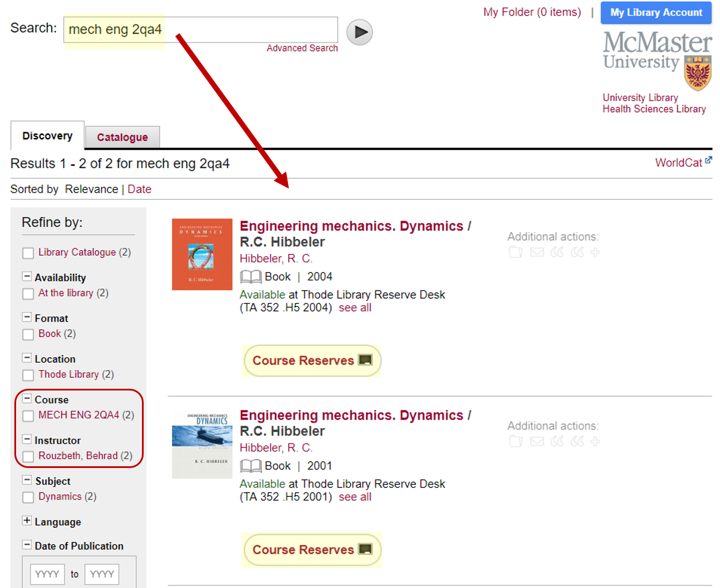Image resolution: width=720 pixels, height=588 pixels.
Task: Visit the Health Sciences Library link
Action: (654, 109)
